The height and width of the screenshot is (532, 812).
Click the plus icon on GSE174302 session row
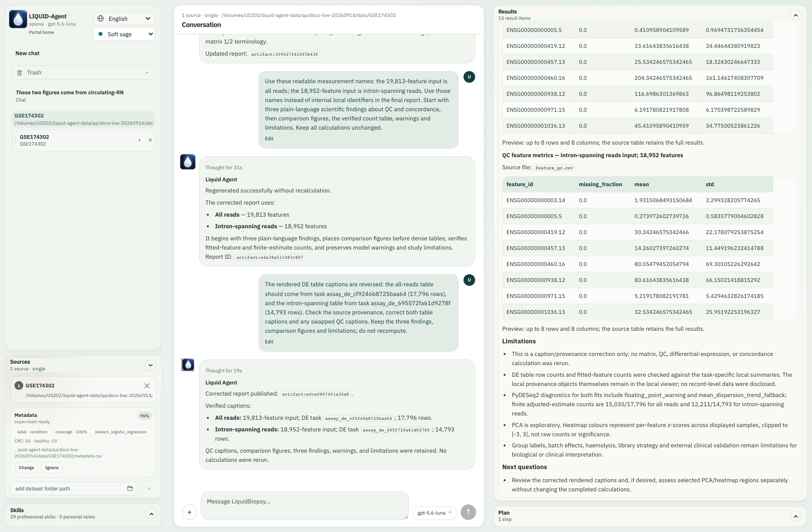(139, 140)
